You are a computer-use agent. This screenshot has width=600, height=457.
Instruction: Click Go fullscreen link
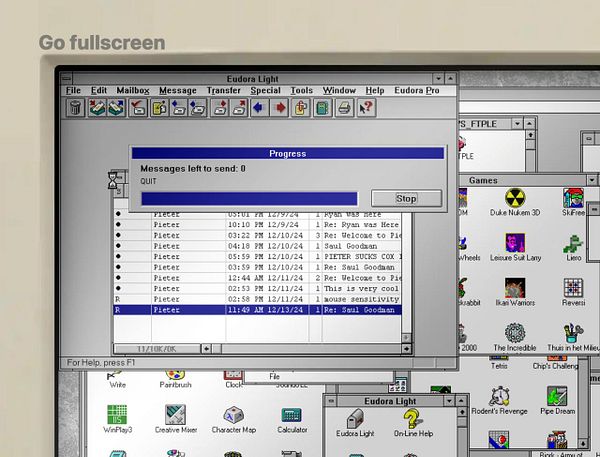[102, 42]
